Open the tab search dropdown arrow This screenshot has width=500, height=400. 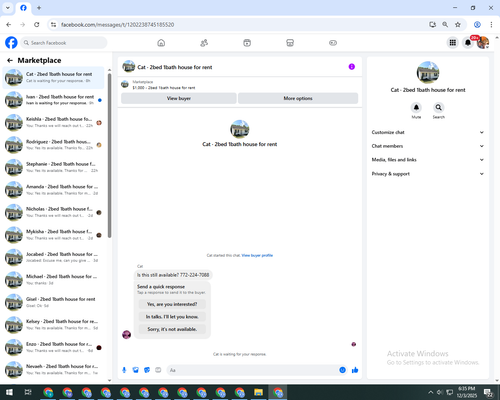click(8, 8)
